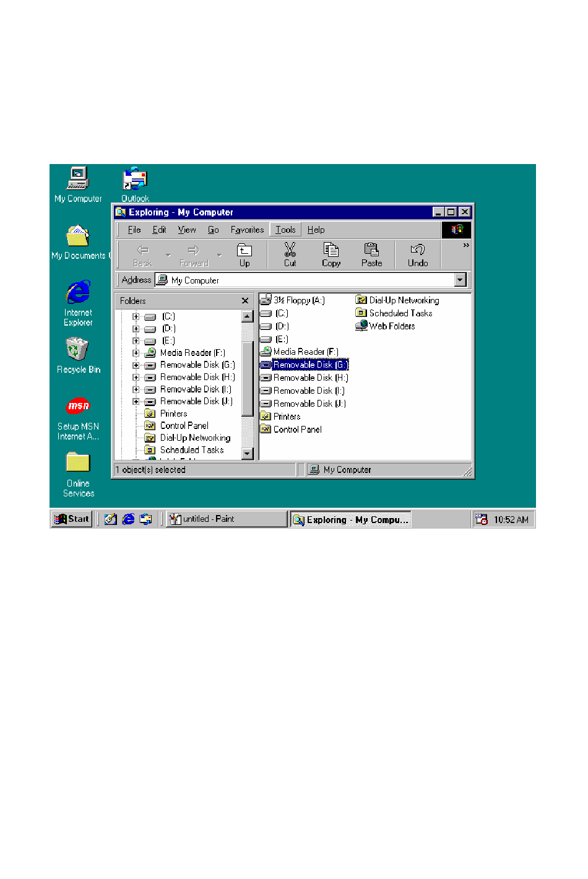Viewport: 588px width, 879px height.
Task: Select the My Computer desktop icon
Action: (x=78, y=184)
